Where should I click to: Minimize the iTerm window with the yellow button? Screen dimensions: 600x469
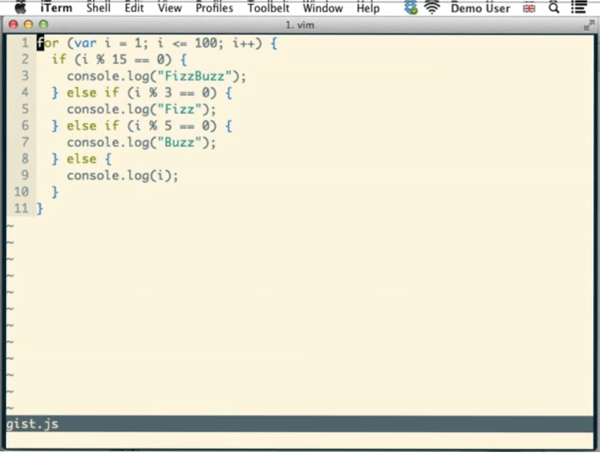tap(28, 25)
